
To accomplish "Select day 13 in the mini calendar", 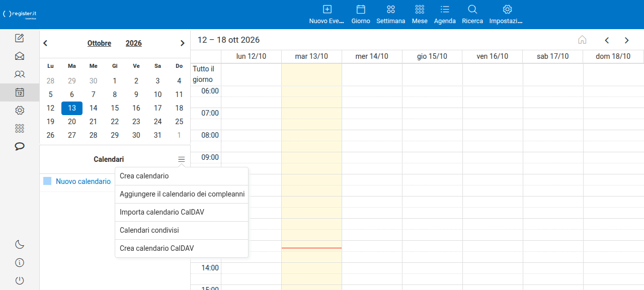I will click(72, 108).
